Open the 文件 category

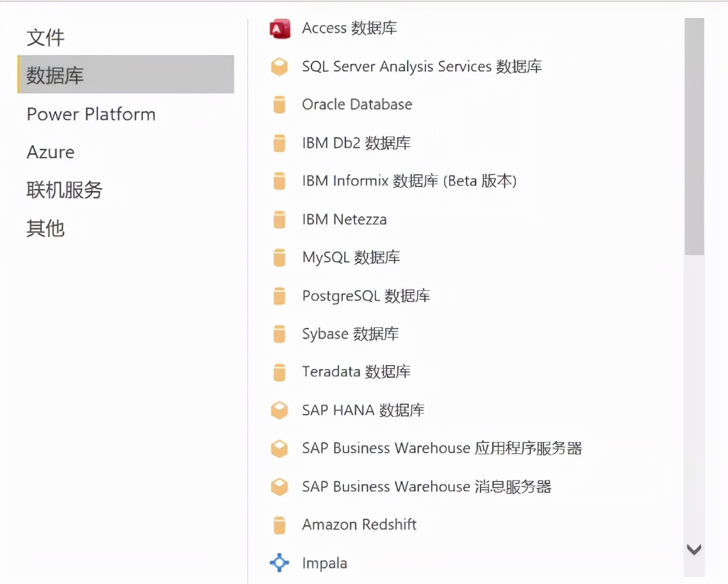click(x=45, y=38)
